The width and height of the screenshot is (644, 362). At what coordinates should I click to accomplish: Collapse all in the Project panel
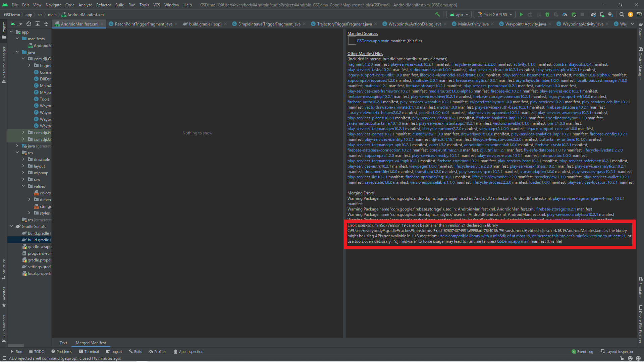coord(46,24)
